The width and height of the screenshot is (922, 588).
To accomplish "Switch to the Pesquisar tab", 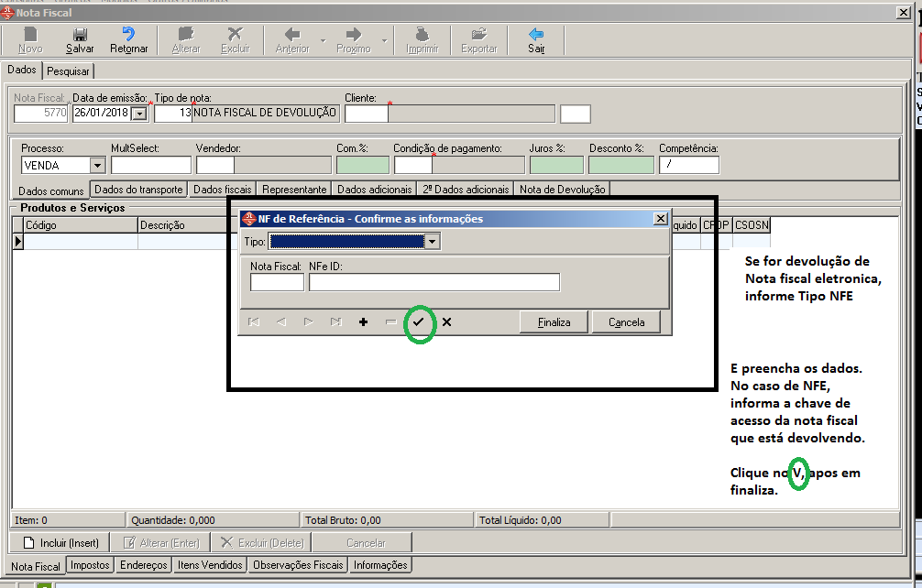I will (68, 71).
